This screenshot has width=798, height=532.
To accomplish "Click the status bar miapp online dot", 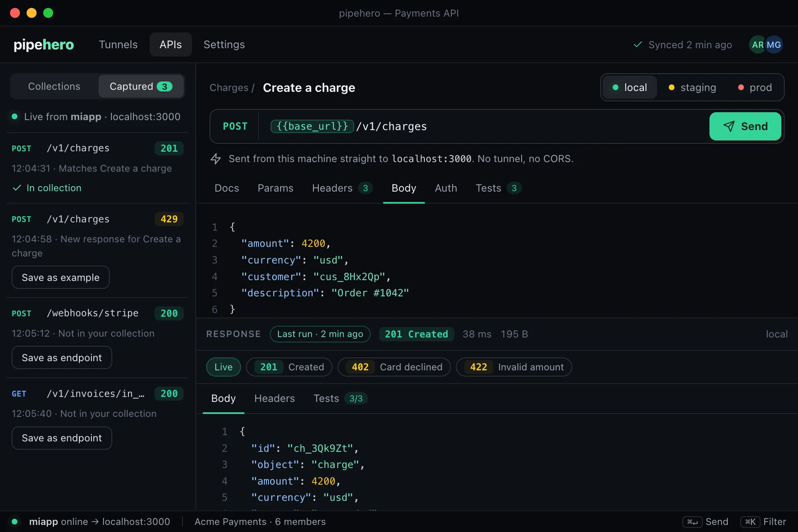I will 15,522.
